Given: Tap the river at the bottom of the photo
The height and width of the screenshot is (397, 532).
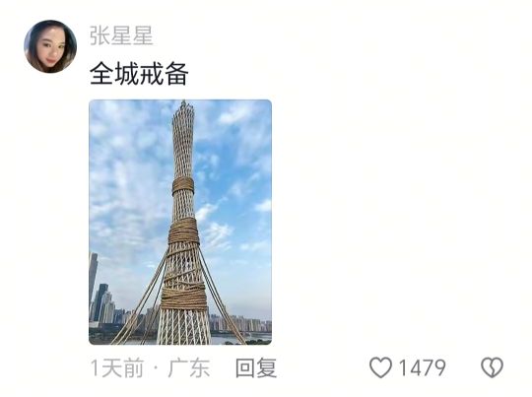Looking at the screenshot, I should tap(237, 339).
